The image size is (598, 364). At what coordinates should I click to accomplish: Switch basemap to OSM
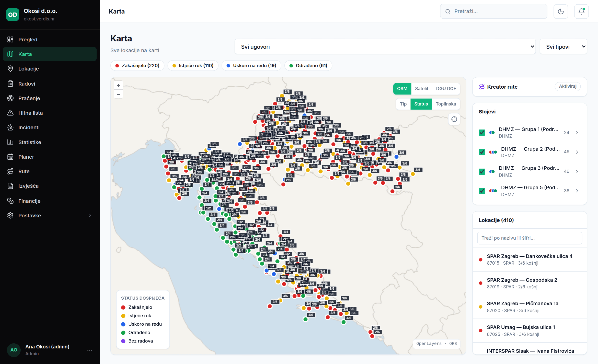402,89
